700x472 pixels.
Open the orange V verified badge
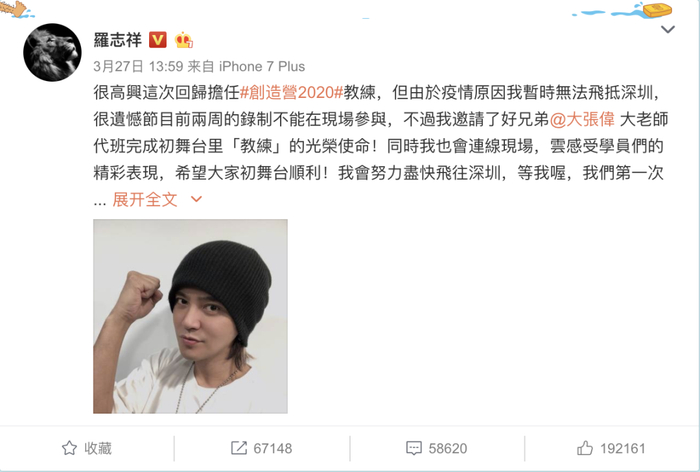tap(158, 40)
